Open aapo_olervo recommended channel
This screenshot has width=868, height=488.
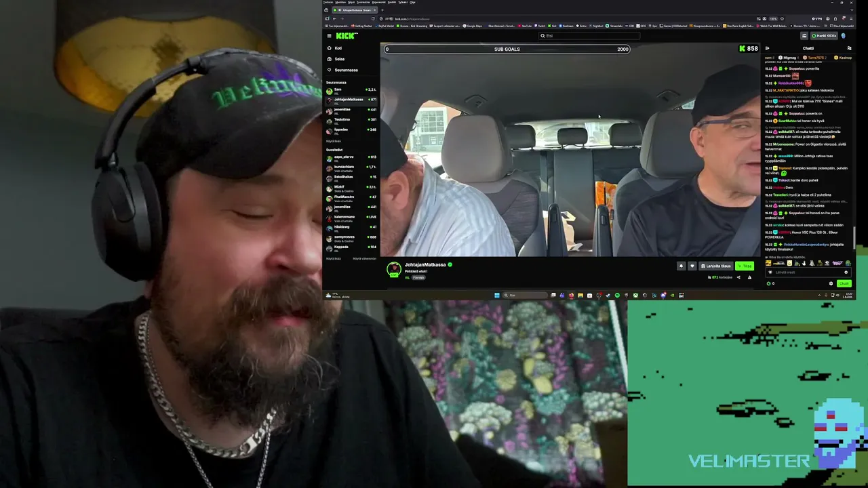coord(351,157)
